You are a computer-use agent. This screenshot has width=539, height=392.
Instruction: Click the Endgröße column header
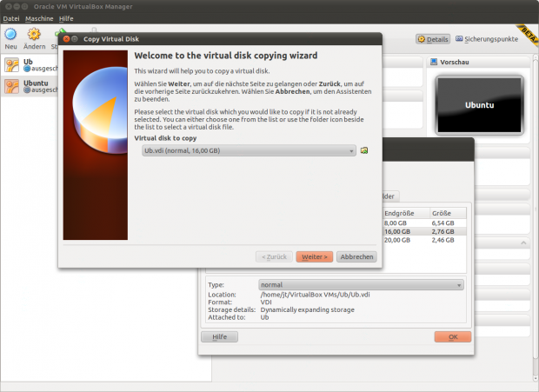pyautogui.click(x=406, y=213)
